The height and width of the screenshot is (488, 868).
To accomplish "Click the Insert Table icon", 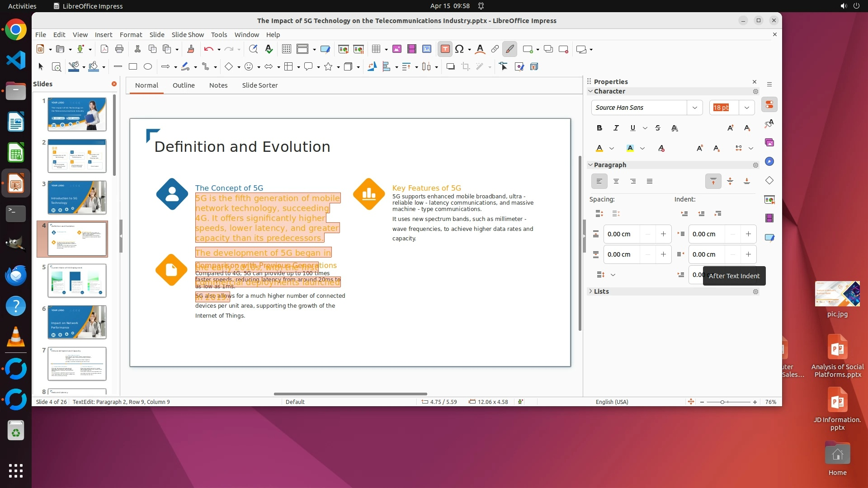I will (376, 49).
